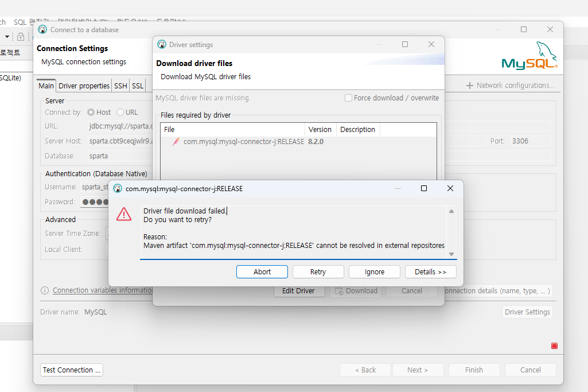Close the Connect to a database window
Screen dimensions: 588x392
coord(550,29)
